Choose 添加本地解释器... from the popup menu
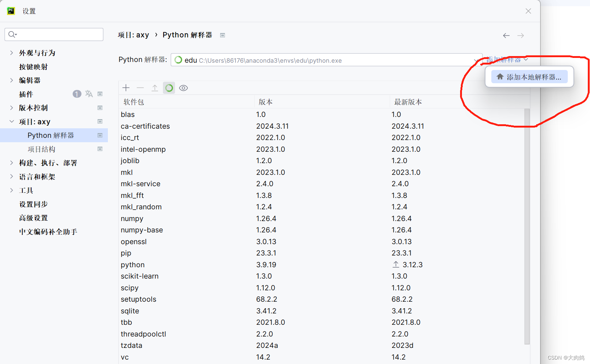Image resolution: width=590 pixels, height=364 pixels. coord(529,77)
